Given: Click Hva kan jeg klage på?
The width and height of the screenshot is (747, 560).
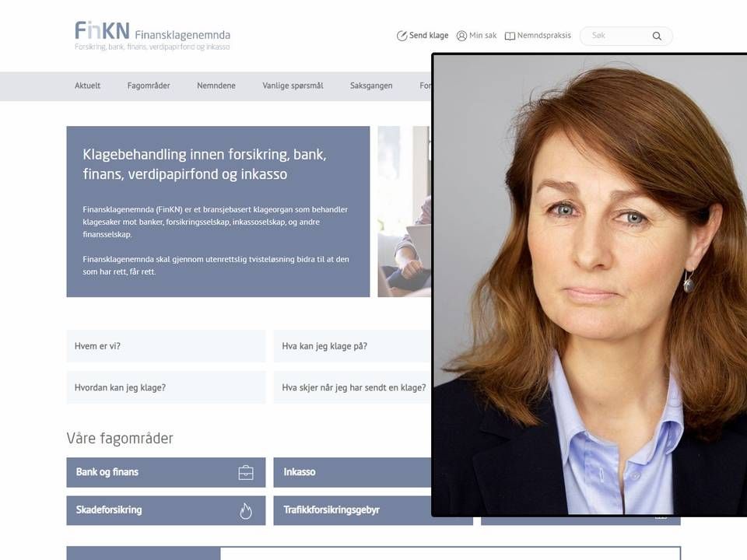Looking at the screenshot, I should click(352, 346).
